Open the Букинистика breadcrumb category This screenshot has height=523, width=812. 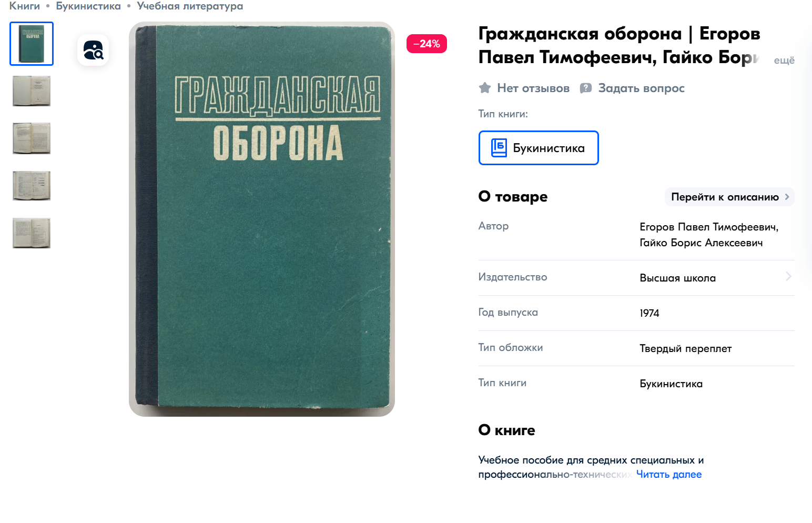[88, 6]
